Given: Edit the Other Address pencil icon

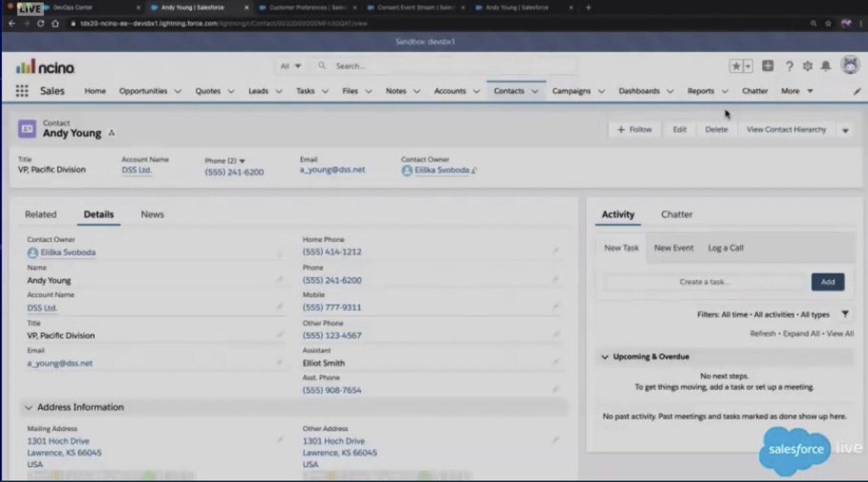Looking at the screenshot, I should pyautogui.click(x=556, y=439).
